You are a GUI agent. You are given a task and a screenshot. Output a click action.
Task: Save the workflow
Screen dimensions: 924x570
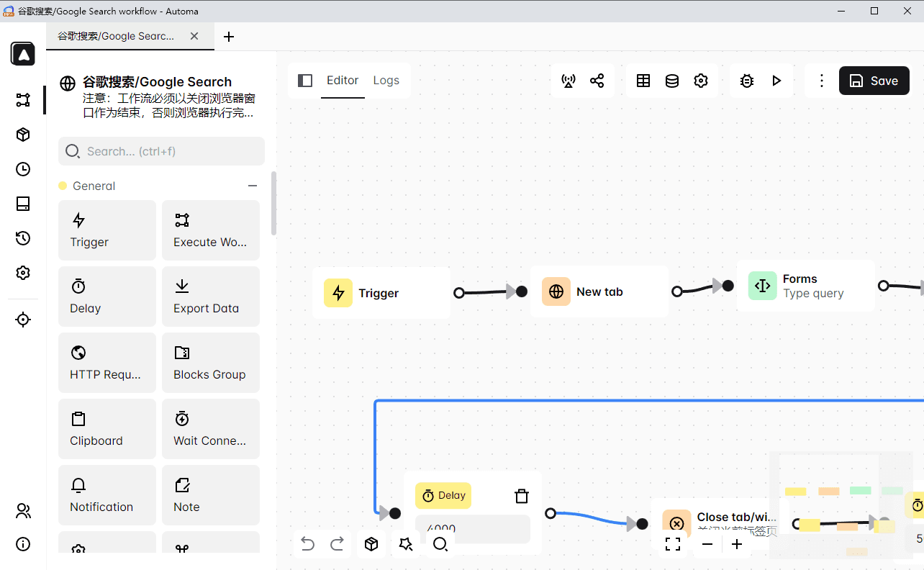point(874,81)
